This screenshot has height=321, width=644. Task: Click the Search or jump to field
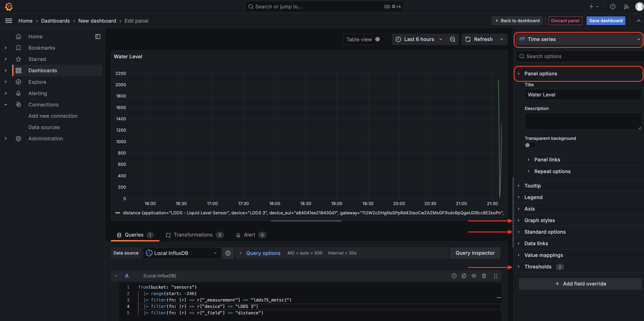tap(300, 6)
